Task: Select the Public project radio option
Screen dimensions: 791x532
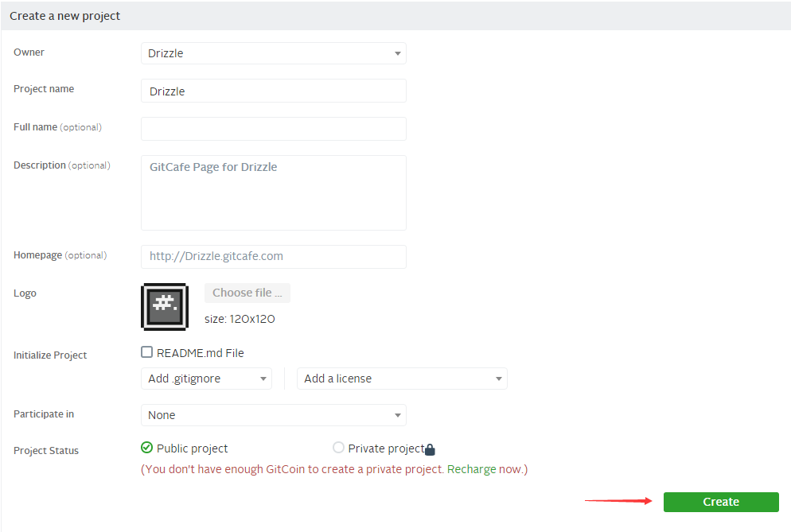Action: [x=192, y=449]
